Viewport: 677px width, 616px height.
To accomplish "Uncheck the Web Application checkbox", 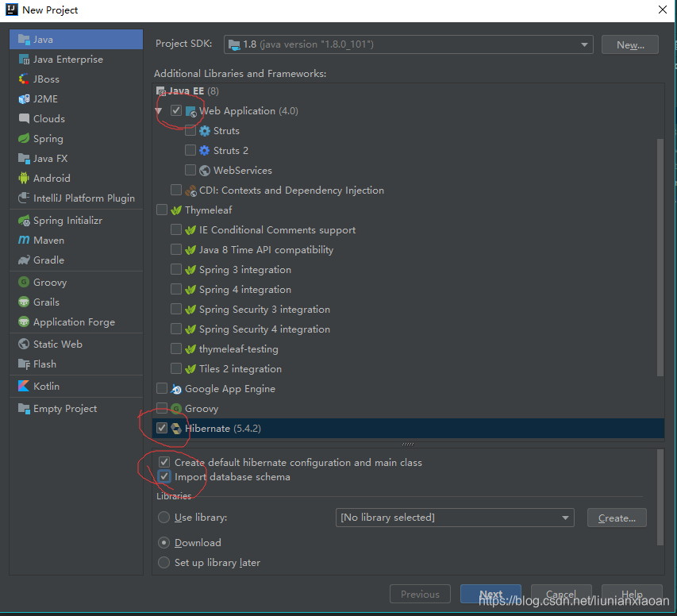I will click(x=175, y=110).
